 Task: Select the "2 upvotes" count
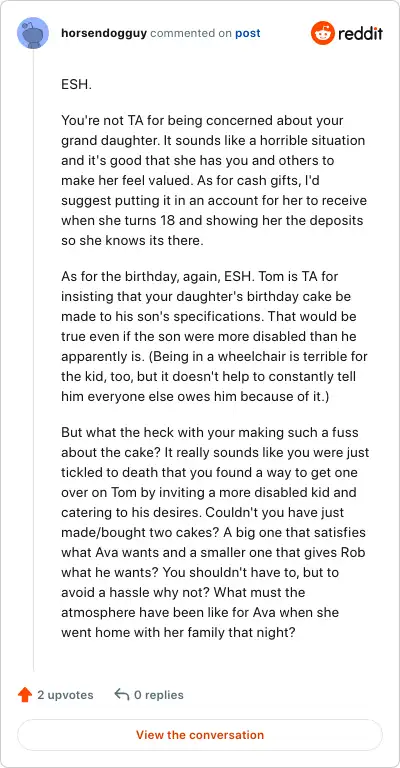click(x=65, y=695)
